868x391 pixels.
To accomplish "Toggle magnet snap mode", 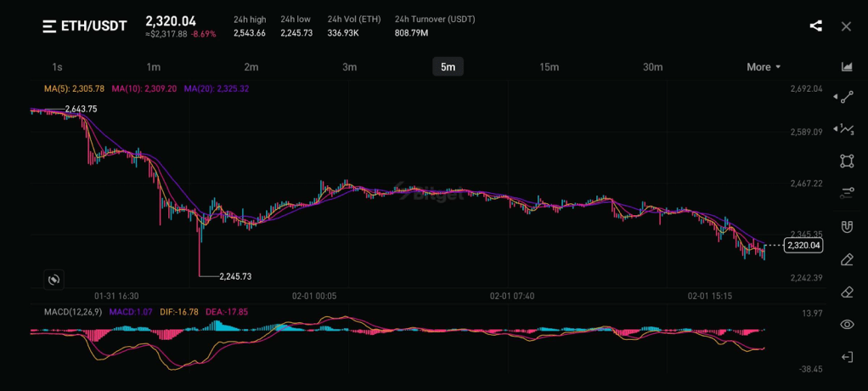I will pyautogui.click(x=847, y=226).
